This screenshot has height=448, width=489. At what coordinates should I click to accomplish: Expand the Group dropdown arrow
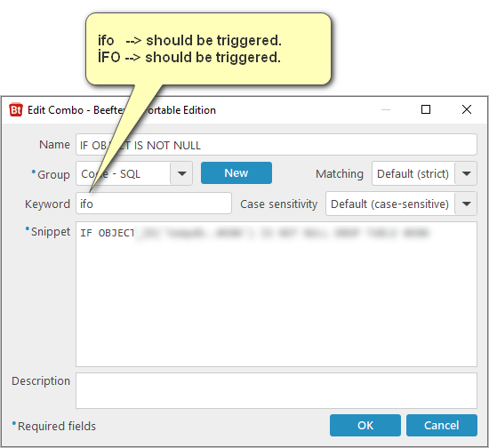tap(181, 173)
